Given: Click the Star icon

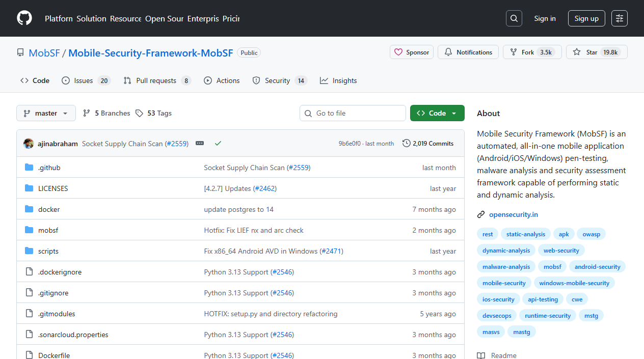Looking at the screenshot, I should tap(577, 52).
